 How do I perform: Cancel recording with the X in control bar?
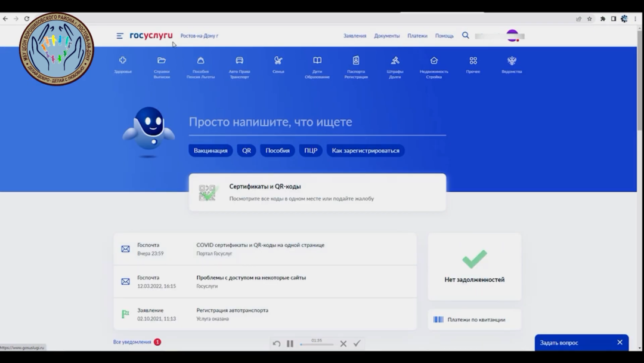343,344
